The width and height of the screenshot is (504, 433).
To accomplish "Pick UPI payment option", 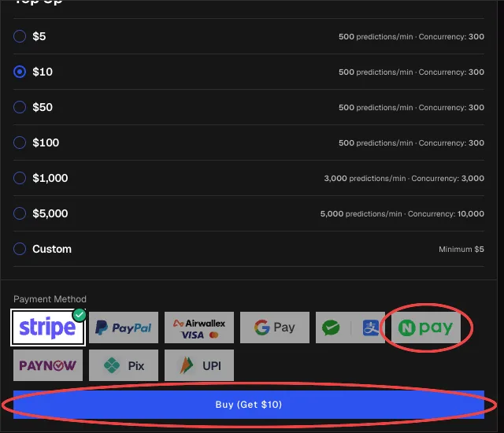I will click(199, 365).
